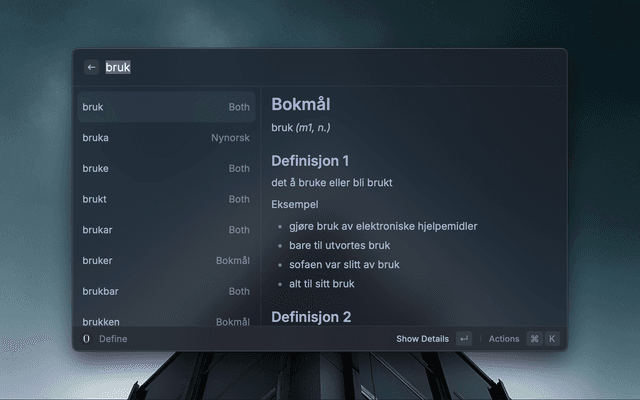Click the back arrow icon
Image resolution: width=640 pixels, height=400 pixels.
91,67
